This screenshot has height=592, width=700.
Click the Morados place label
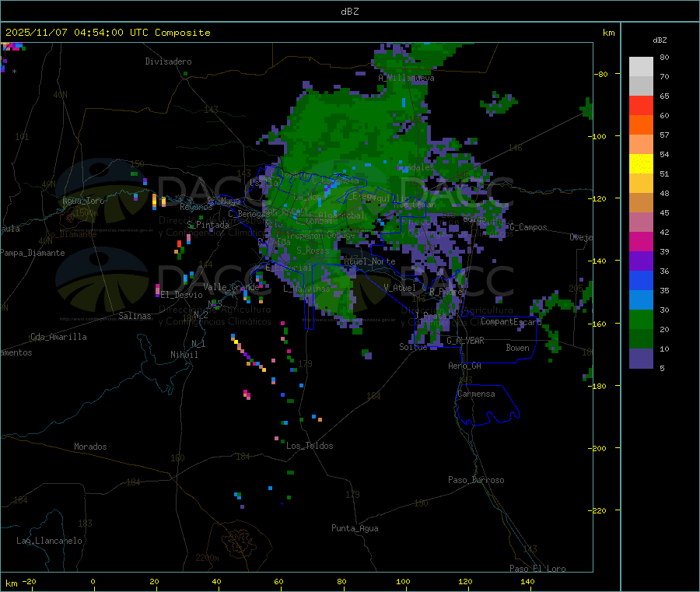point(90,447)
